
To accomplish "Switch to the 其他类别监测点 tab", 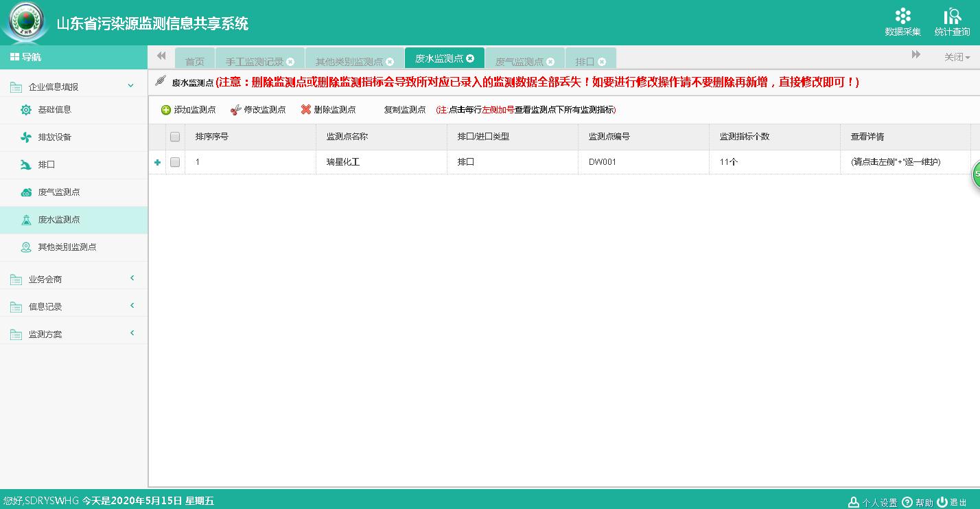I will click(349, 61).
